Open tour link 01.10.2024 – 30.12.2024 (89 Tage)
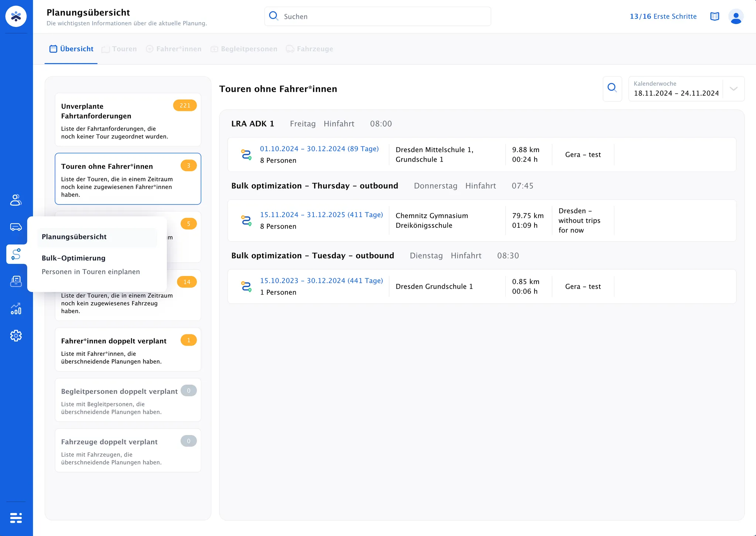The width and height of the screenshot is (756, 536). (x=319, y=149)
